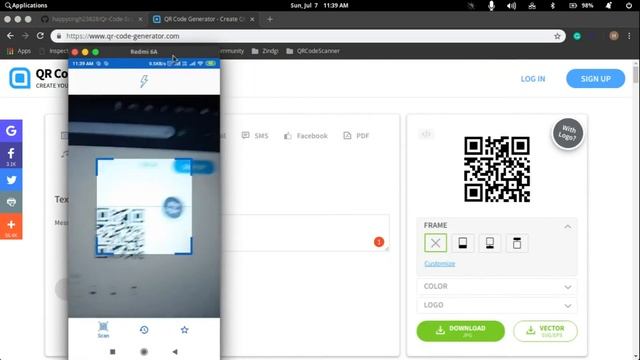The width and height of the screenshot is (640, 360).
Task: Bookmark the page with the star icon
Action: [x=557, y=36]
